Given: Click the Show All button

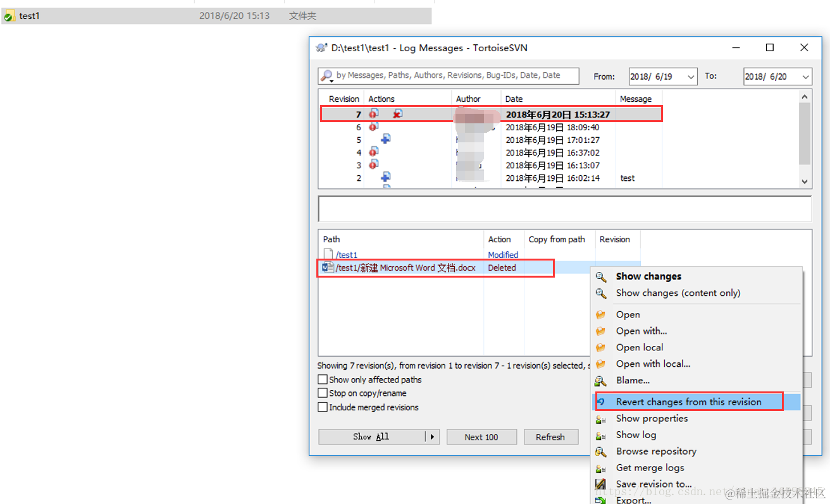Looking at the screenshot, I should (372, 437).
